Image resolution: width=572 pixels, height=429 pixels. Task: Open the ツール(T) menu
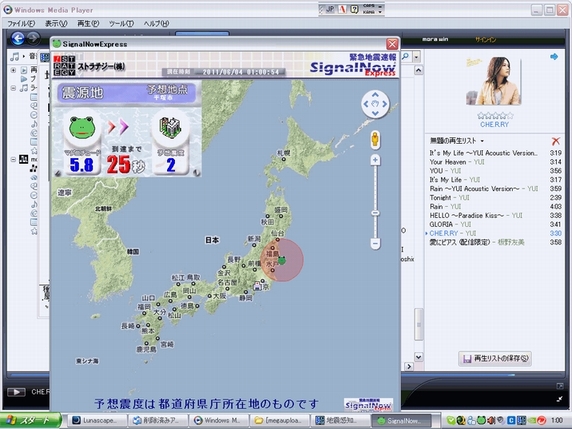[121, 23]
